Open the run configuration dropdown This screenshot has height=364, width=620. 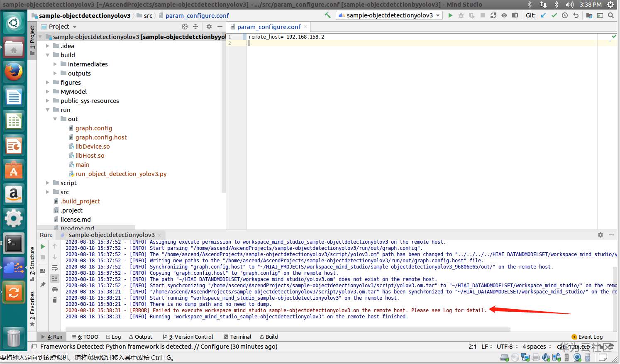click(x=389, y=15)
